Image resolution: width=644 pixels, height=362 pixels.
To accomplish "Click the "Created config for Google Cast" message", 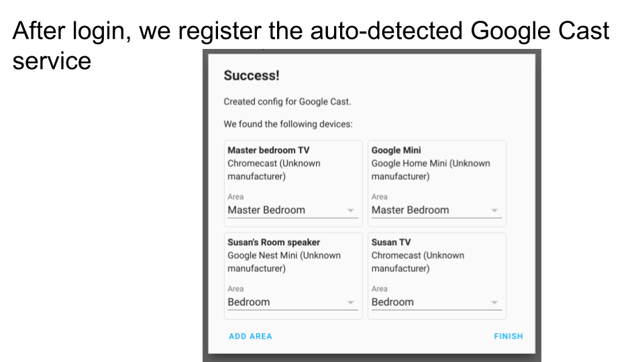I will tap(287, 102).
